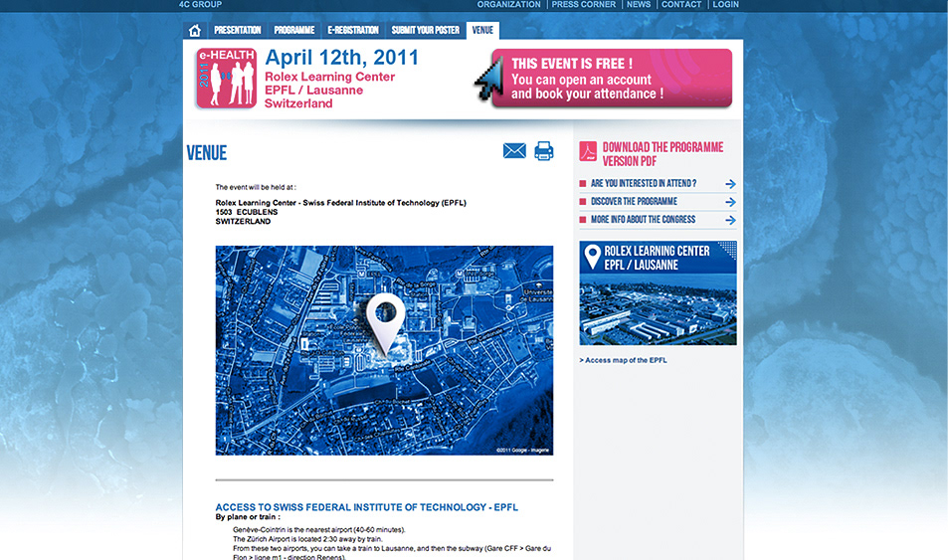Open More Info About The Congress link
The image size is (948, 560).
click(x=643, y=220)
